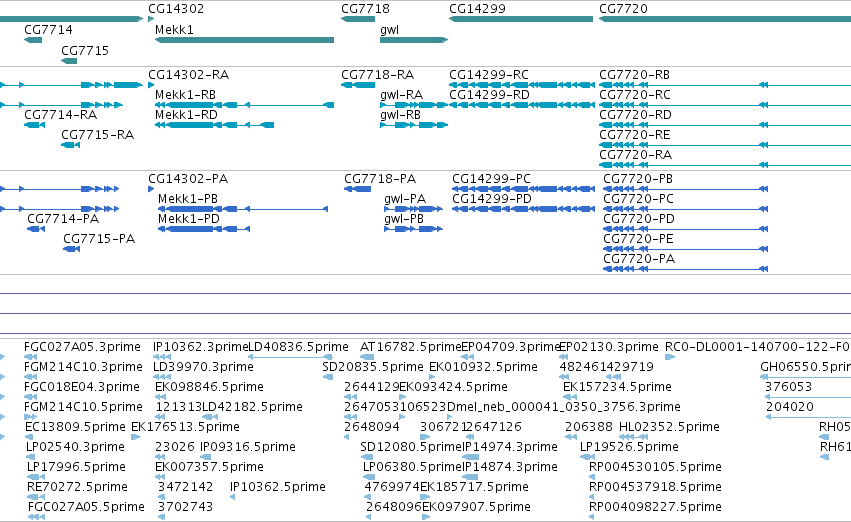
Task: Click the Dmel_neb_000041_0350_3756.3prime label
Action: coord(563,407)
